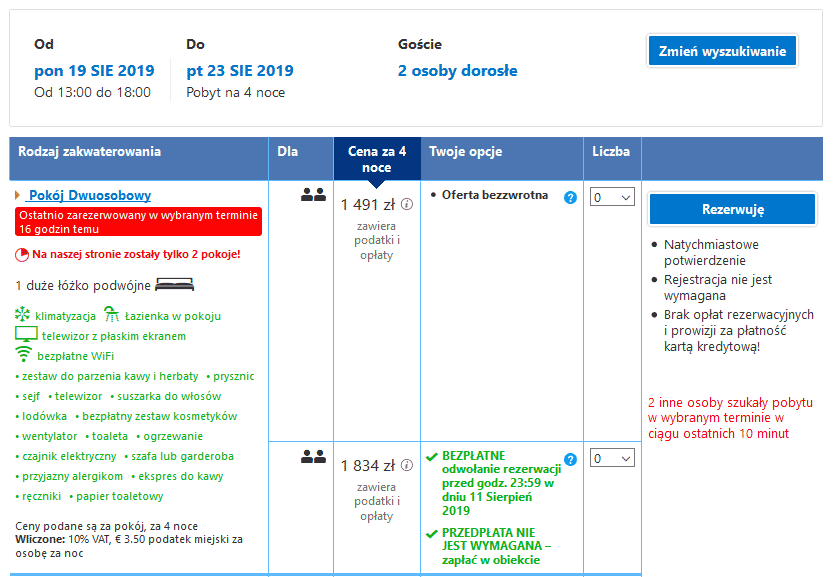Click the lodówka amenity
Viewport: 833px width, 577px height.
coord(45,417)
